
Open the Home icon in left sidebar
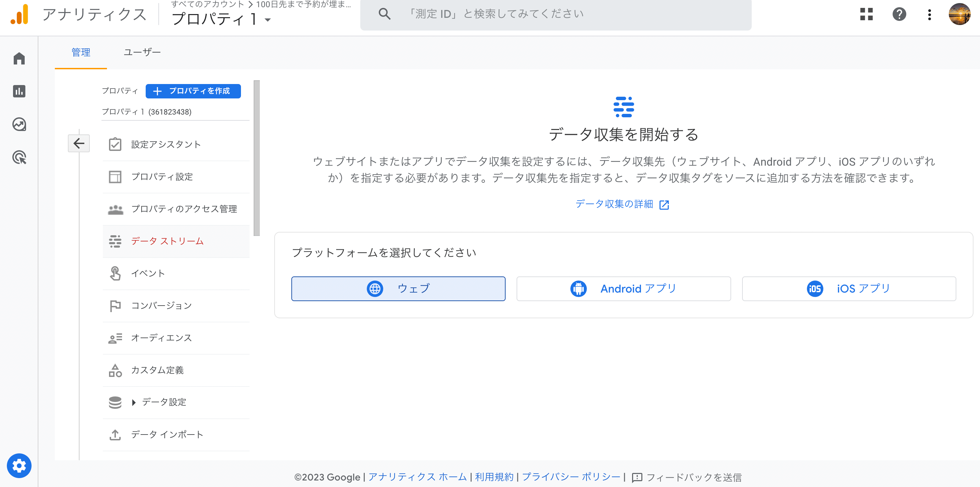19,59
